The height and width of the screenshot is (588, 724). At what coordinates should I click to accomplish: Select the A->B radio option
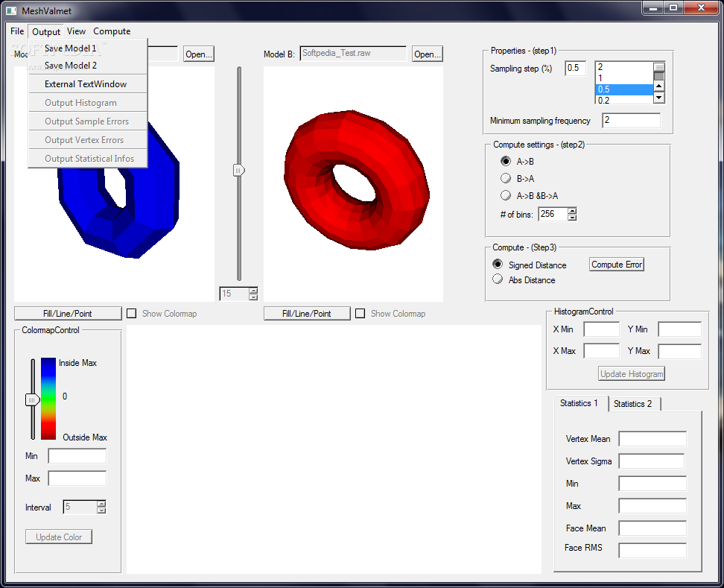pos(506,161)
